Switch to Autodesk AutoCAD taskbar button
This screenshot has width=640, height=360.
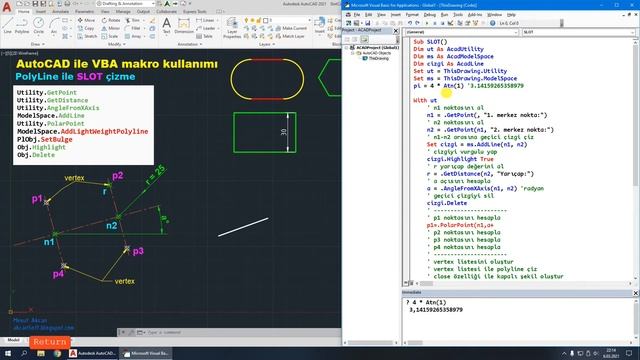pyautogui.click(x=93, y=353)
